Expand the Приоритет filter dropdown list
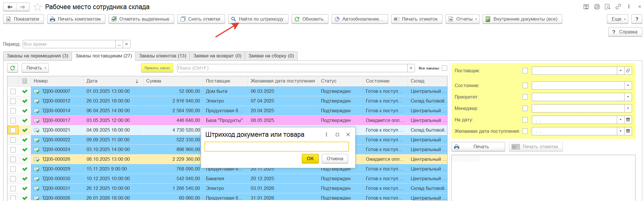Viewport: 644px width, 201px height. coord(628,97)
